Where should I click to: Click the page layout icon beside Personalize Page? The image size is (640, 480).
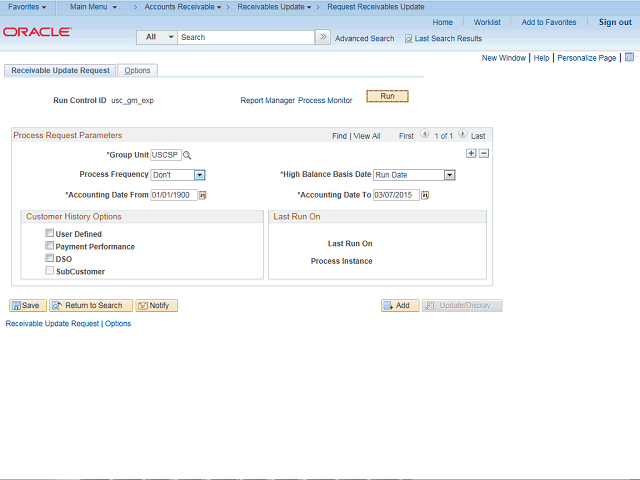[629, 57]
